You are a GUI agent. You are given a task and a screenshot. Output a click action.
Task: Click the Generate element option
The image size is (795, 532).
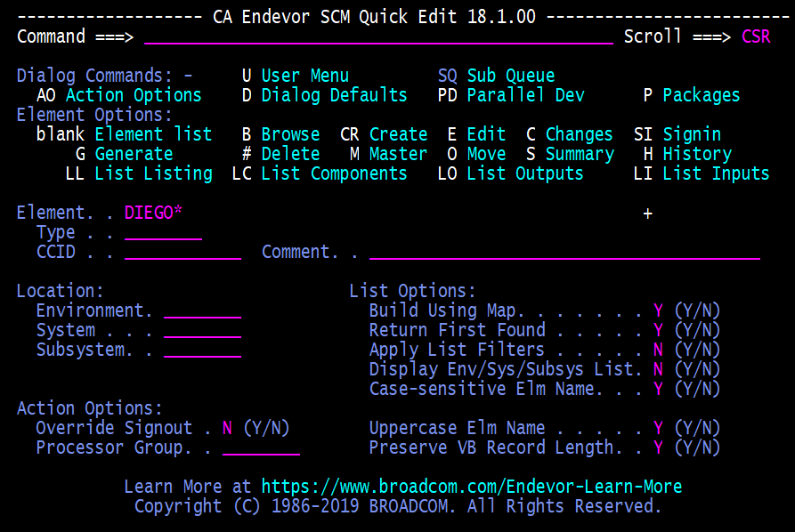(134, 154)
